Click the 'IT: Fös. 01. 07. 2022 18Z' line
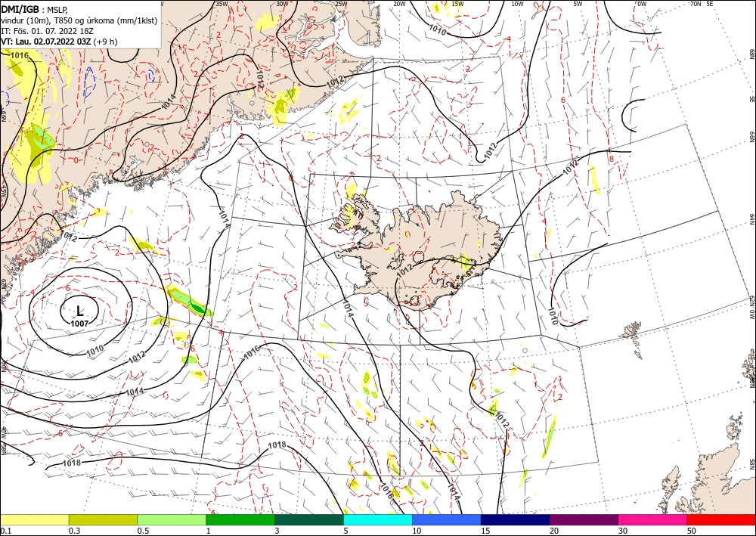Image resolution: width=756 pixels, height=536 pixels. pyautogui.click(x=47, y=31)
